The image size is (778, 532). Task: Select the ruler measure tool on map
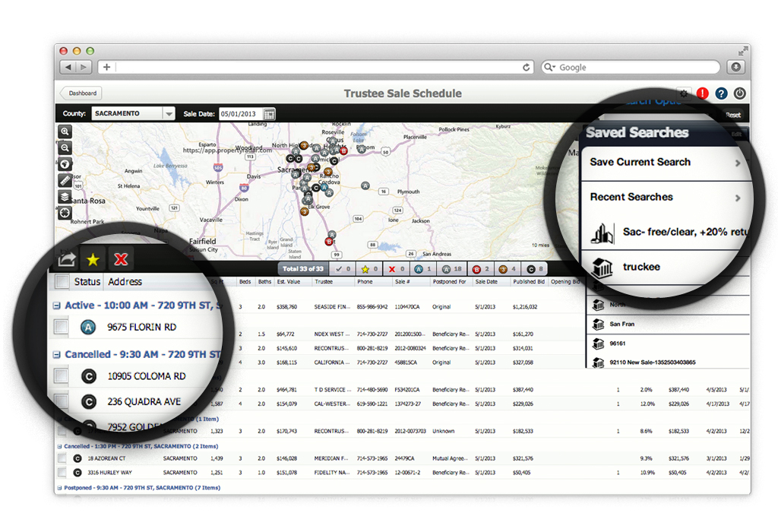(x=65, y=181)
